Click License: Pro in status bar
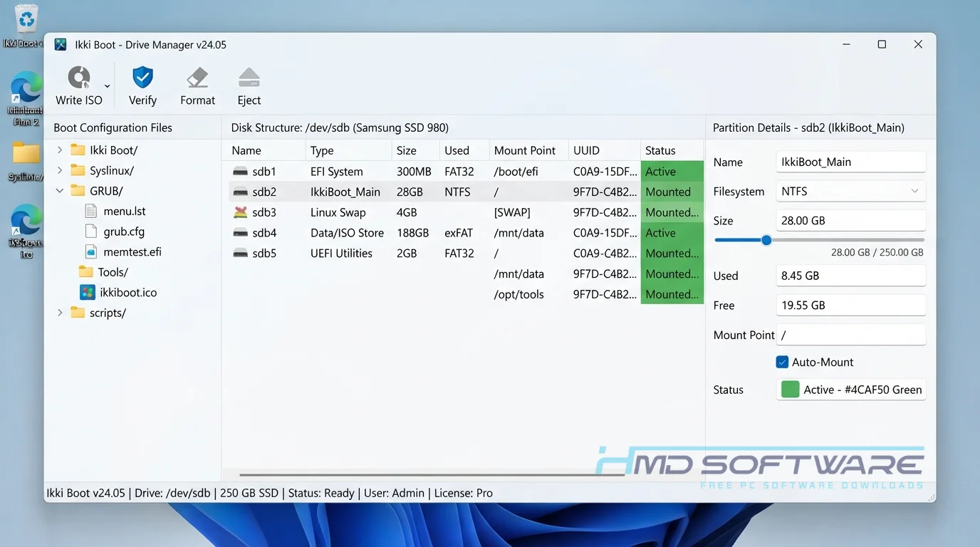This screenshot has width=980, height=547. 463,493
